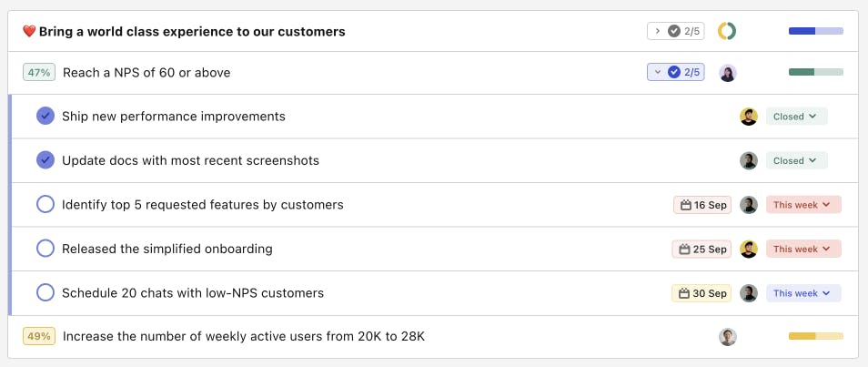Click owner avatar on Released simplified onboarding row

click(x=748, y=250)
